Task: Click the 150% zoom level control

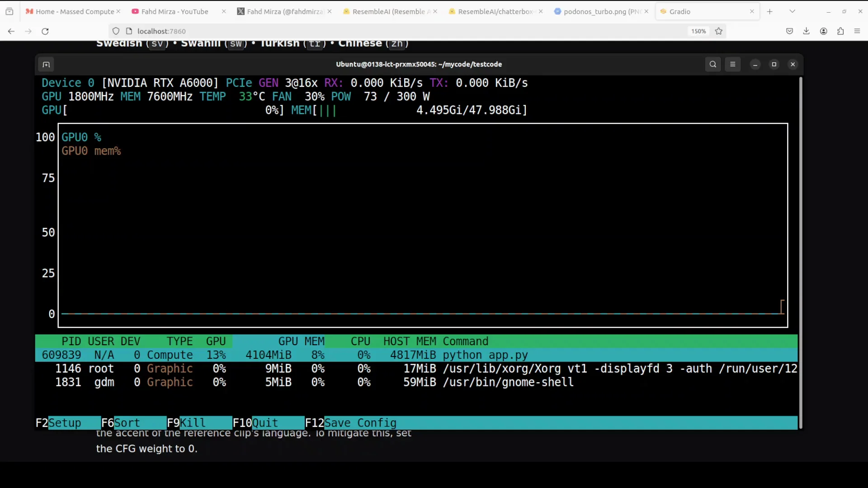Action: click(698, 31)
